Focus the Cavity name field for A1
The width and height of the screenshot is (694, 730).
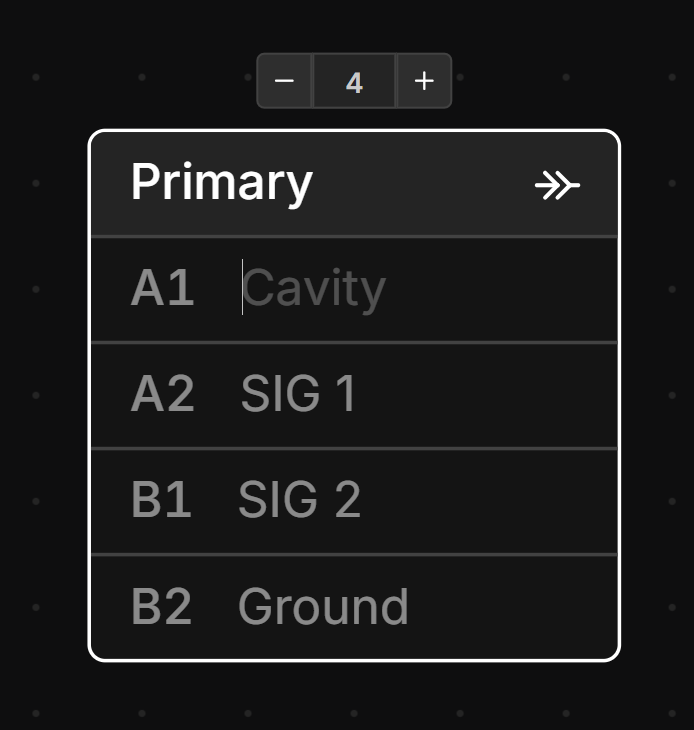(x=314, y=289)
